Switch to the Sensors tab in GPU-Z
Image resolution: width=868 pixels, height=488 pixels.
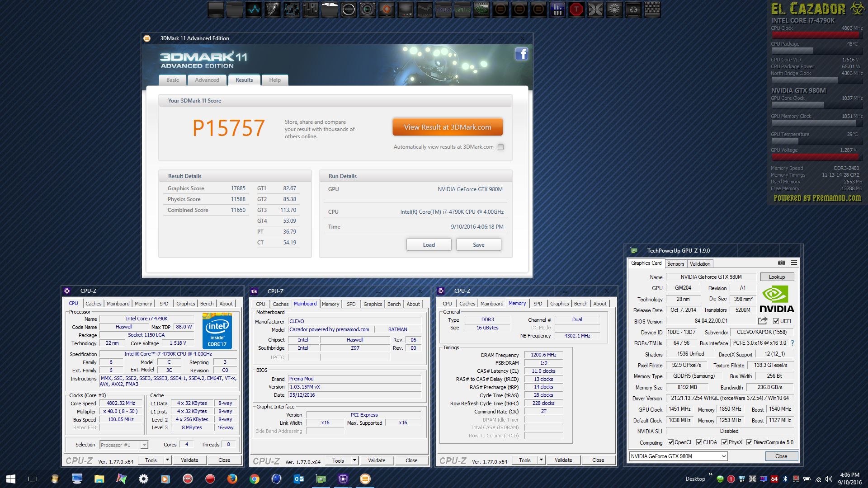tap(675, 264)
